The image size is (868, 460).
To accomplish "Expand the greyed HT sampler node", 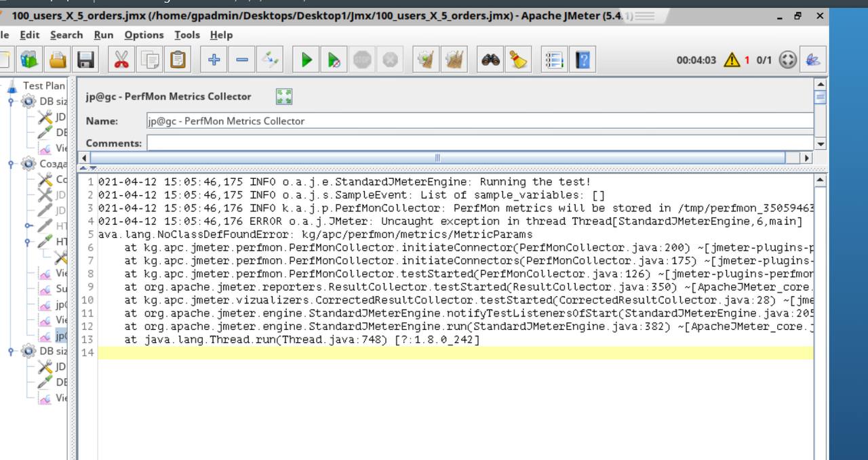I will click(28, 226).
